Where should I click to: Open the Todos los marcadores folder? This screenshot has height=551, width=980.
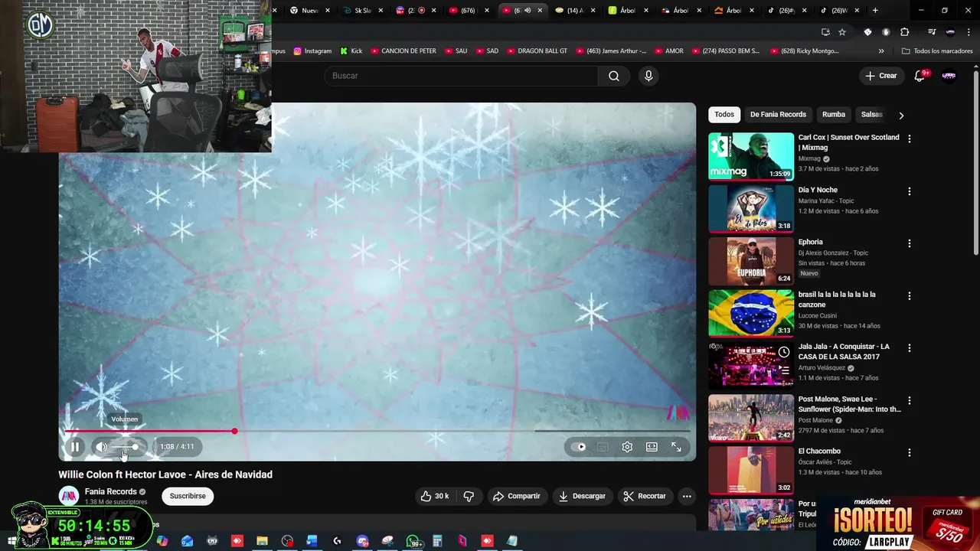(x=937, y=51)
